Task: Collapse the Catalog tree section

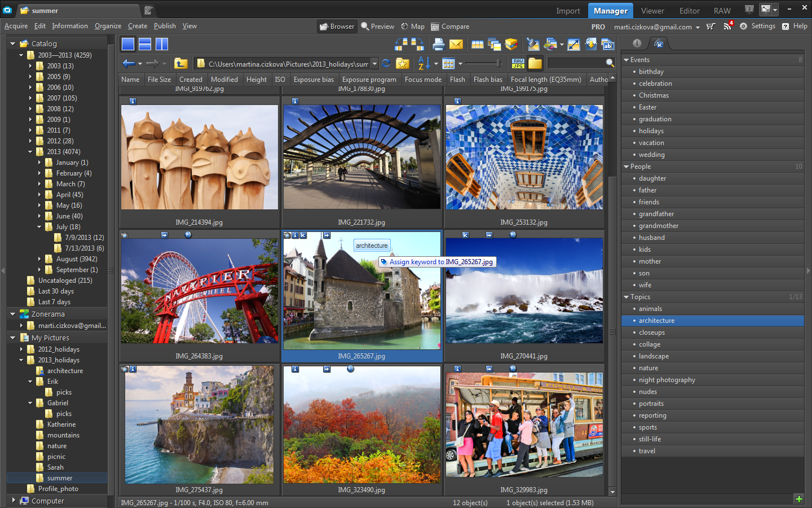Action: click(x=12, y=43)
